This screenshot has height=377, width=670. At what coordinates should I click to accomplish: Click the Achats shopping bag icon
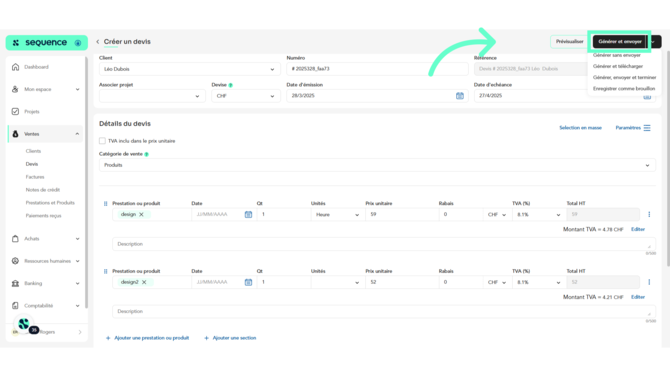(x=15, y=239)
